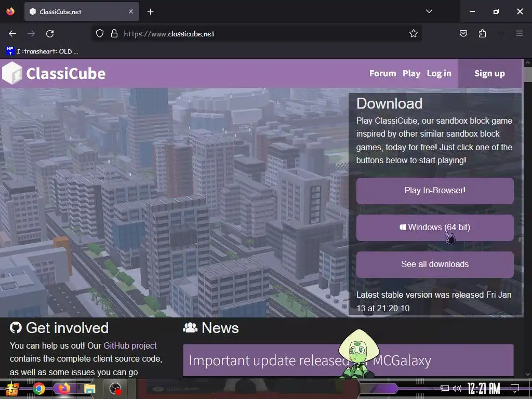The height and width of the screenshot is (399, 532).
Task: Open OBS Studio from the taskbar
Action: pos(115,389)
